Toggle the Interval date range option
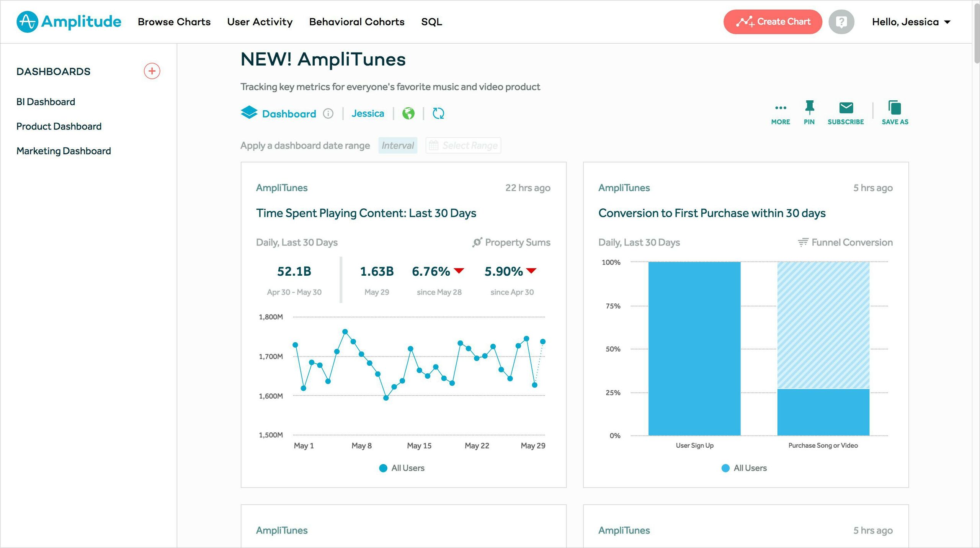The image size is (980, 548). point(397,146)
